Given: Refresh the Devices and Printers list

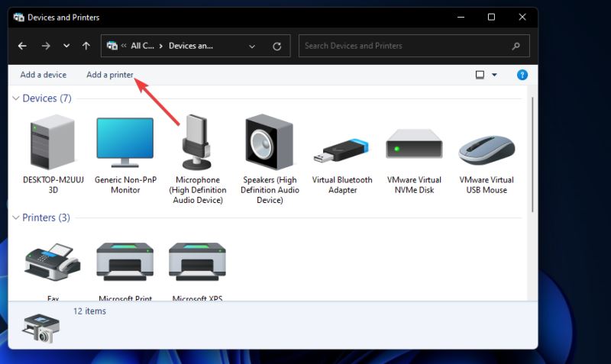Looking at the screenshot, I should pos(276,46).
